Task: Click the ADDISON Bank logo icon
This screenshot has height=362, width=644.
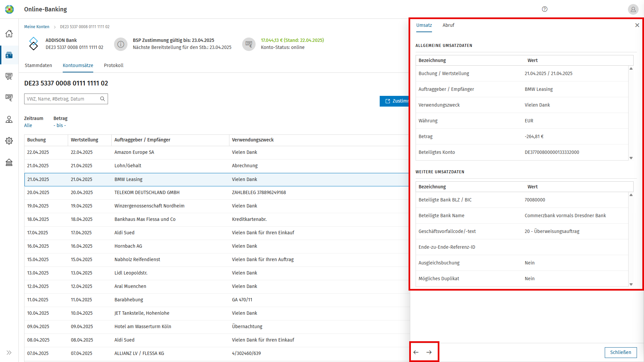Action: pos(34,44)
